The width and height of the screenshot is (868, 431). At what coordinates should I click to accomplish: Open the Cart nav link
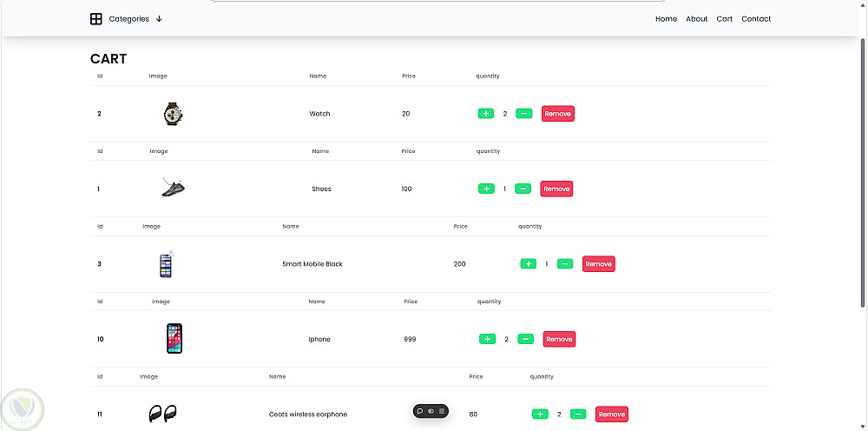[724, 19]
